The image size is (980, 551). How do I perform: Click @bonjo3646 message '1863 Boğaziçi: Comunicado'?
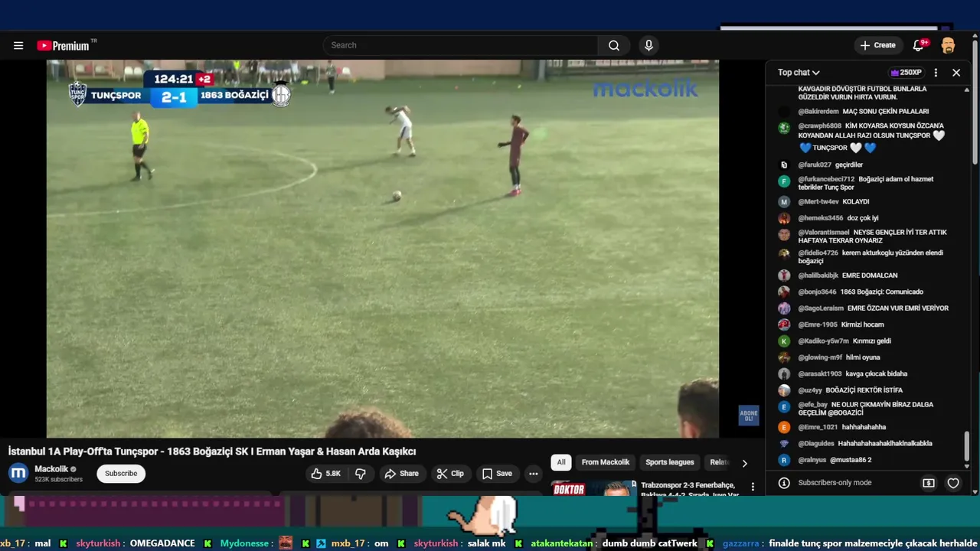(x=882, y=292)
